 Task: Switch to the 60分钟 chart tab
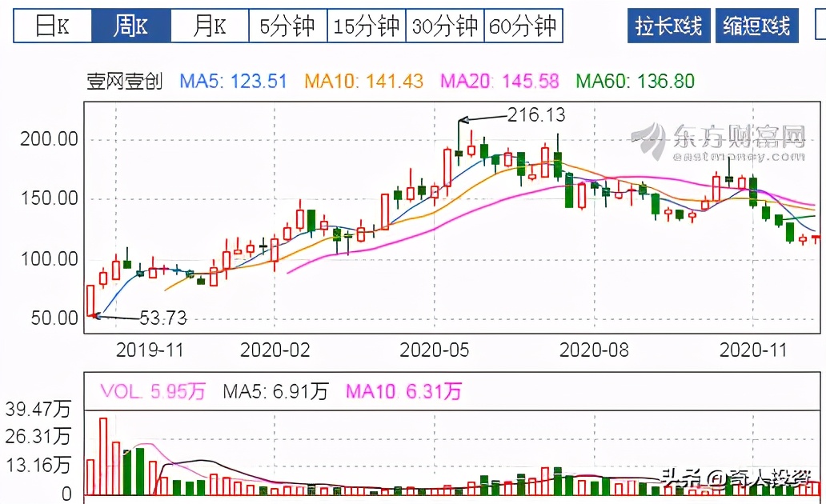click(523, 26)
